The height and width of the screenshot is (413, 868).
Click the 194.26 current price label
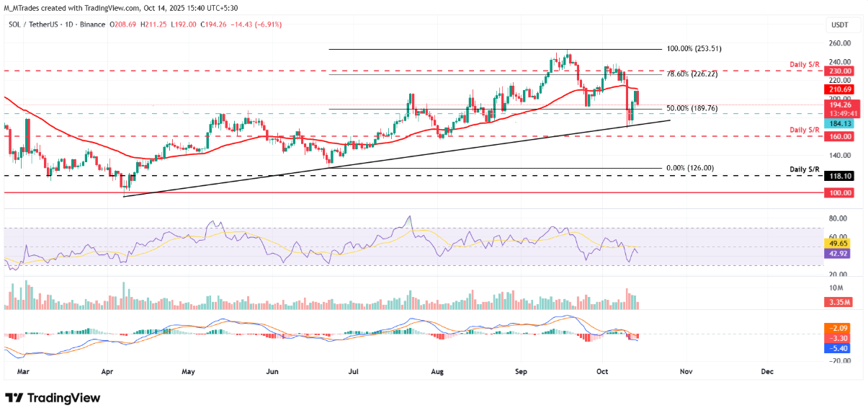(x=839, y=105)
